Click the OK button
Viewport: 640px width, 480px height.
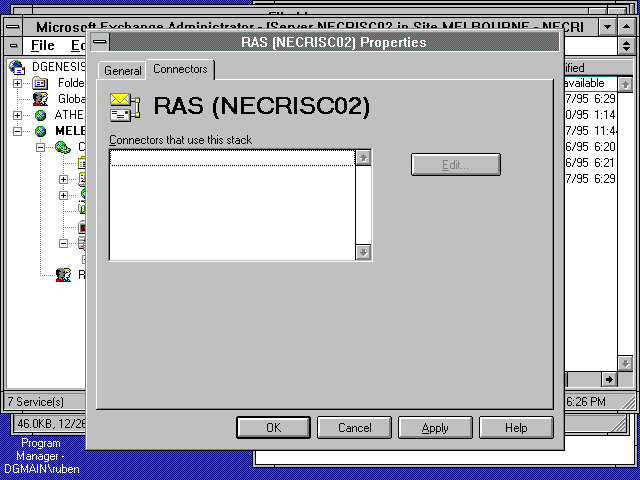(273, 427)
